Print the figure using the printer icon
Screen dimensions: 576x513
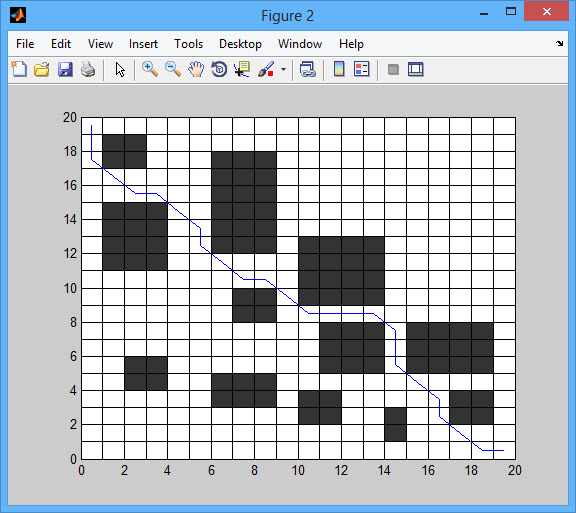[88, 69]
